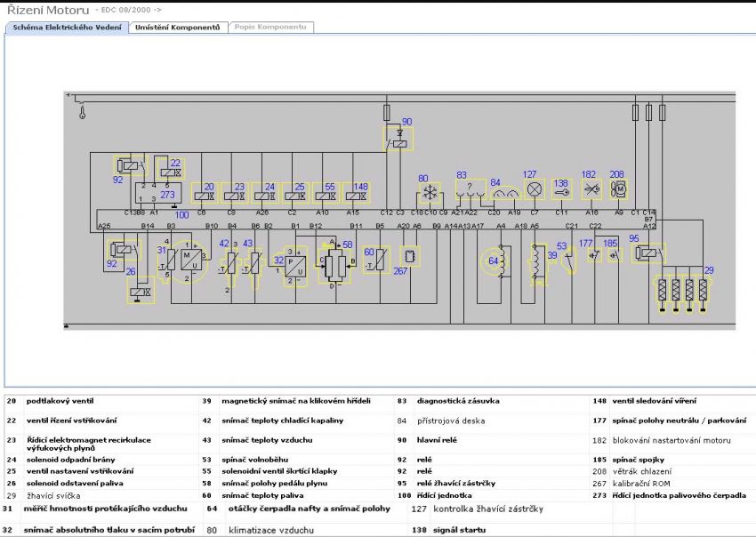756x537 pixels.
Task: Click glow plug indicator lamp symbol 127
Action: pyautogui.click(x=535, y=189)
